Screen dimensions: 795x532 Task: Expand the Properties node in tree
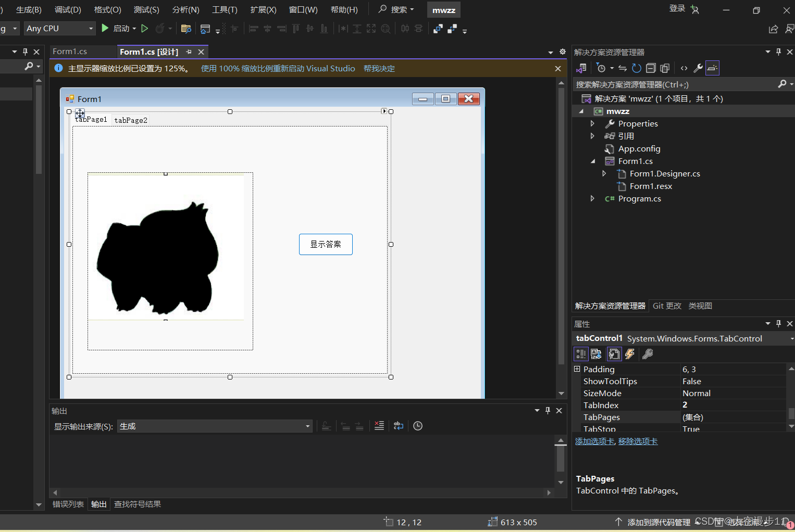(x=592, y=123)
